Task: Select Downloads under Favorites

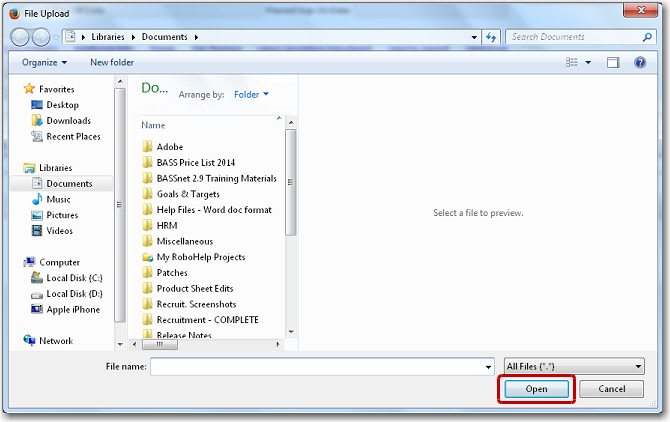Action: [x=68, y=121]
